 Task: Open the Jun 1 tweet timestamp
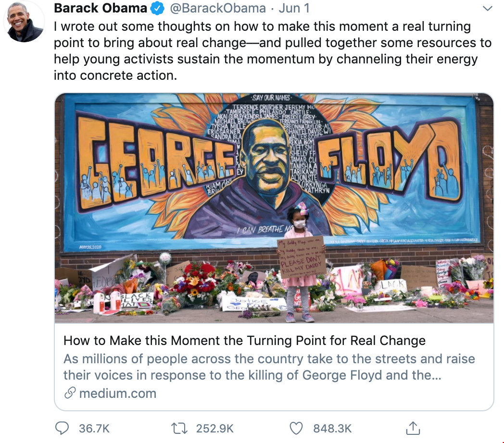coord(294,8)
